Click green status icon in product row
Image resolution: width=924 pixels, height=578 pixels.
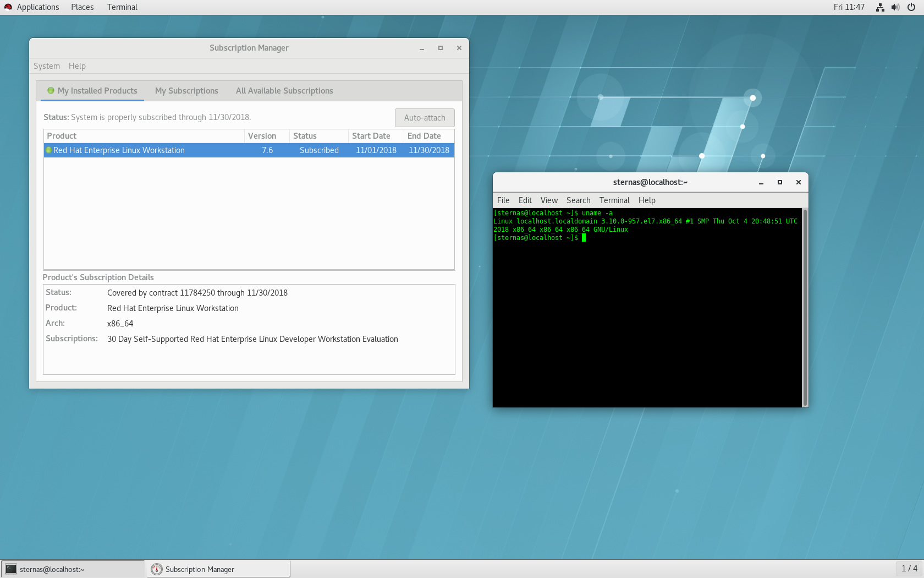tap(48, 150)
